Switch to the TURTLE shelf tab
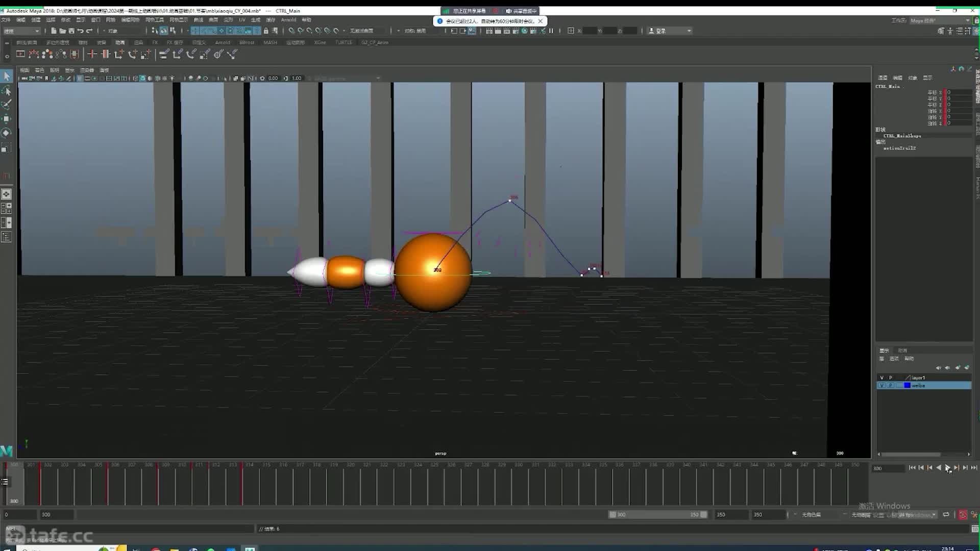The width and height of the screenshot is (980, 551). tap(344, 42)
